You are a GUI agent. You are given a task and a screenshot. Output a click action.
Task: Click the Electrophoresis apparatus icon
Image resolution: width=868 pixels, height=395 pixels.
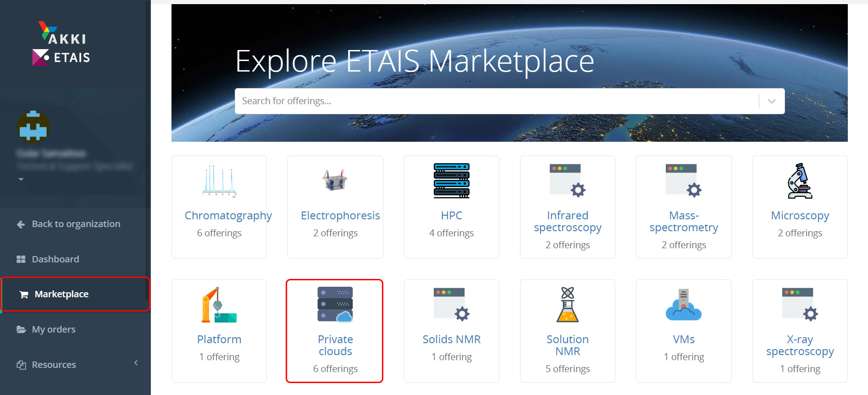(335, 180)
